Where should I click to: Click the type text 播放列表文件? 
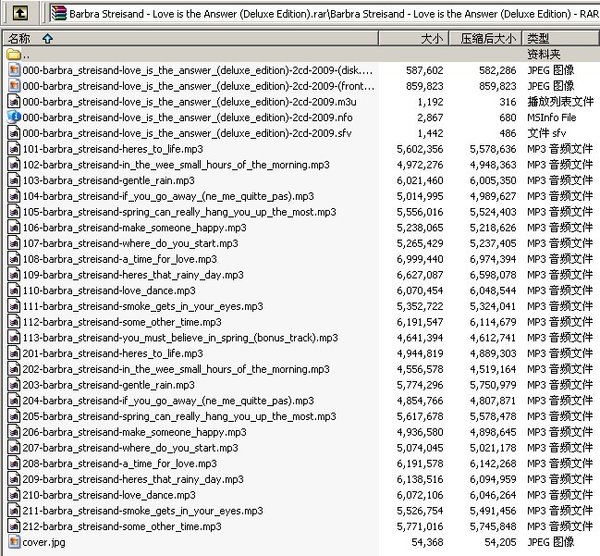click(x=560, y=102)
